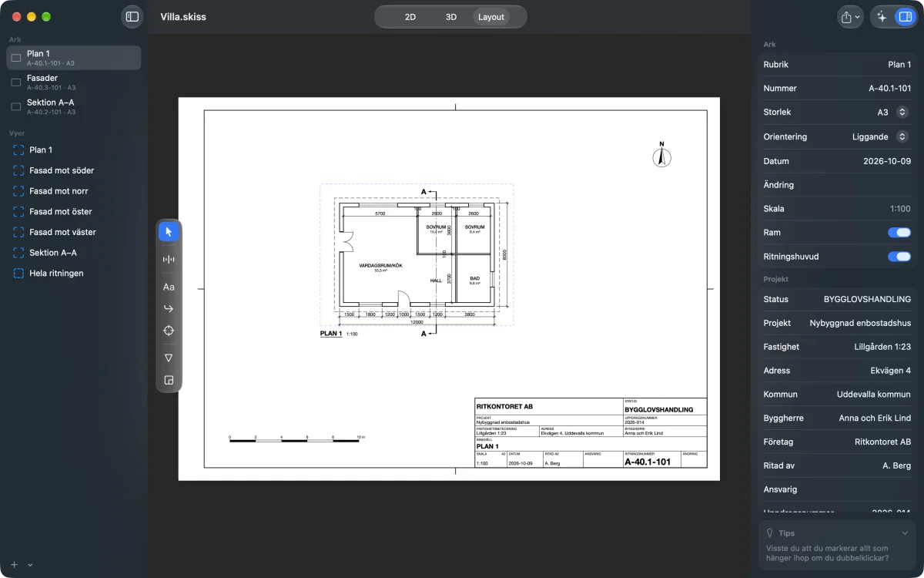Switch to the 2D view tab
The width and height of the screenshot is (924, 578).
tap(410, 17)
